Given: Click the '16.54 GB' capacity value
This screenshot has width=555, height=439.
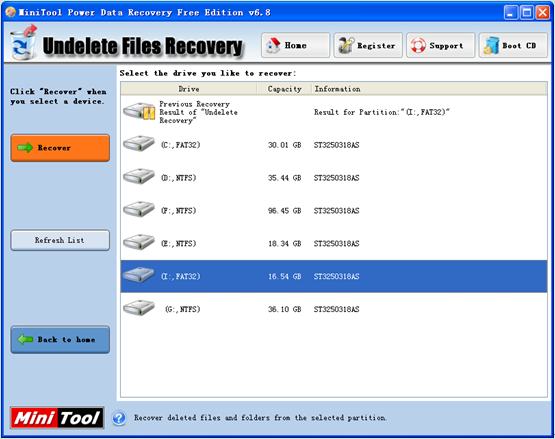Looking at the screenshot, I should pyautogui.click(x=285, y=276).
